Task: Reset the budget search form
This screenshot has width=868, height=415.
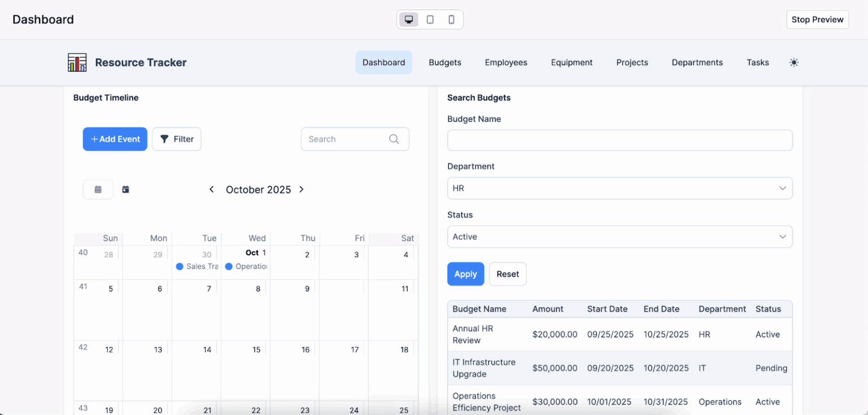Action: click(x=507, y=274)
